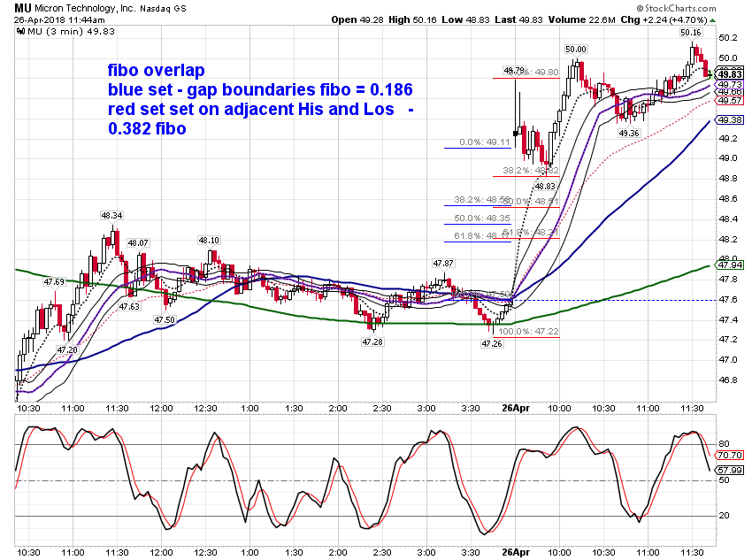Screen dimensions: 752x560
Task: Click the "48.6" price axis label
Action: 727,199
